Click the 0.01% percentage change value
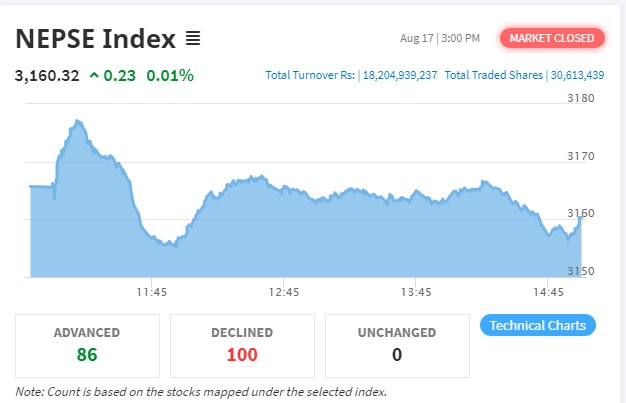The height and width of the screenshot is (403, 626). point(170,75)
